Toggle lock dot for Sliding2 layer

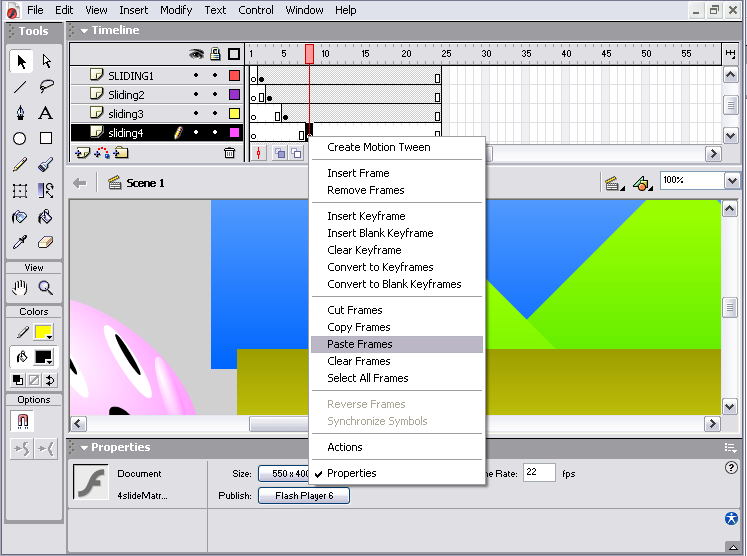pos(214,95)
